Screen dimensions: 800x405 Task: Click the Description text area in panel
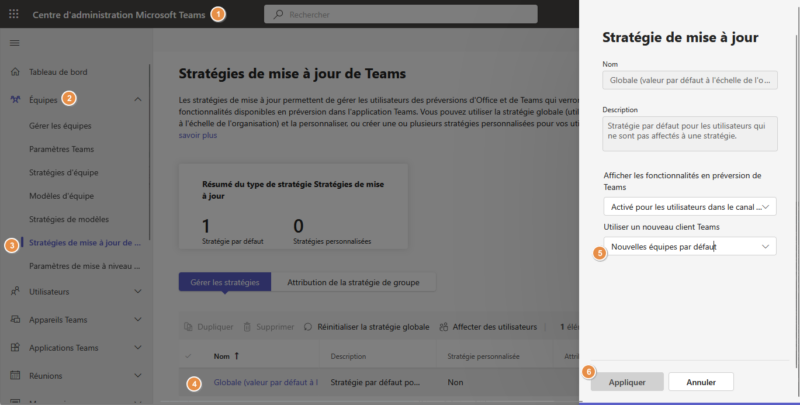pos(690,134)
